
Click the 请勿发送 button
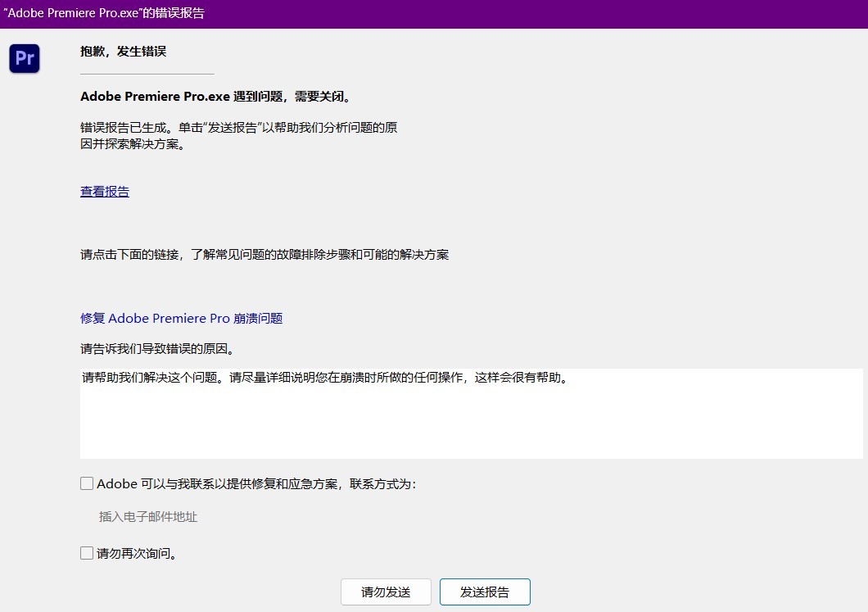[386, 592]
